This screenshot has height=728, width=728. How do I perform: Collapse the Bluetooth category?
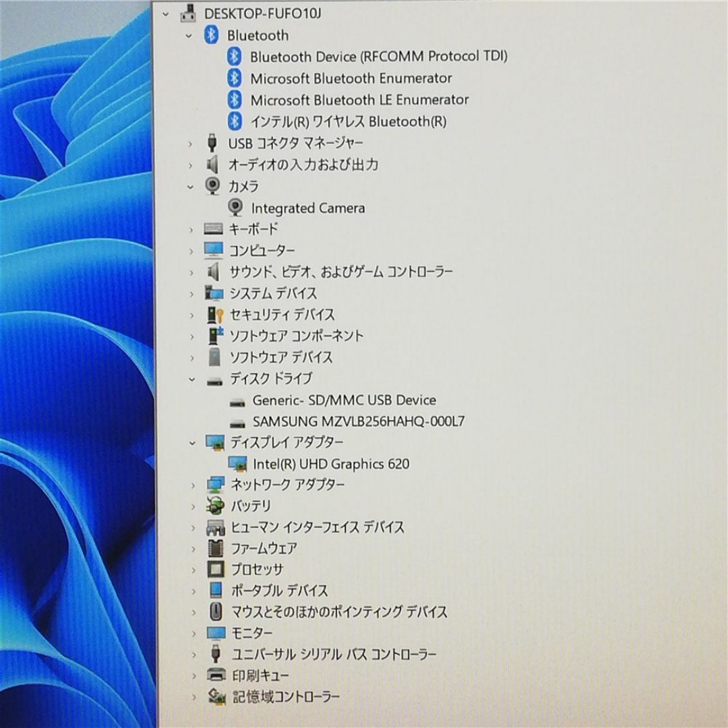pos(189,36)
